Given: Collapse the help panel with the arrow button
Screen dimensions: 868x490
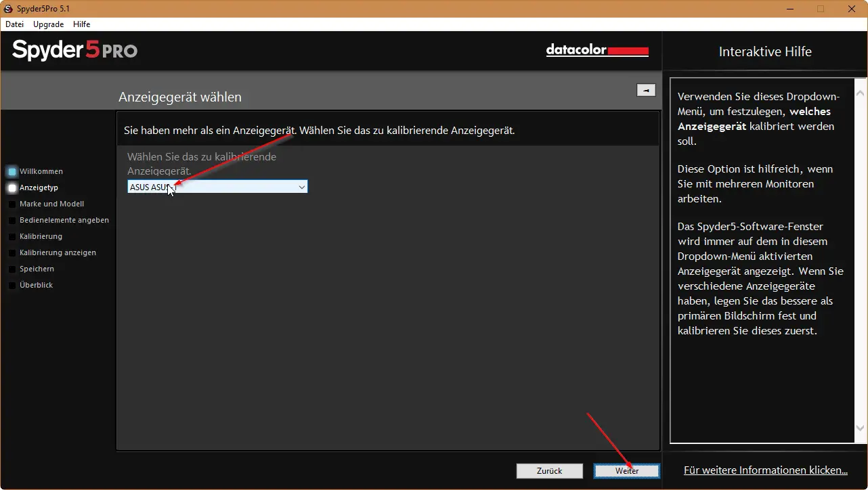Looking at the screenshot, I should click(646, 90).
